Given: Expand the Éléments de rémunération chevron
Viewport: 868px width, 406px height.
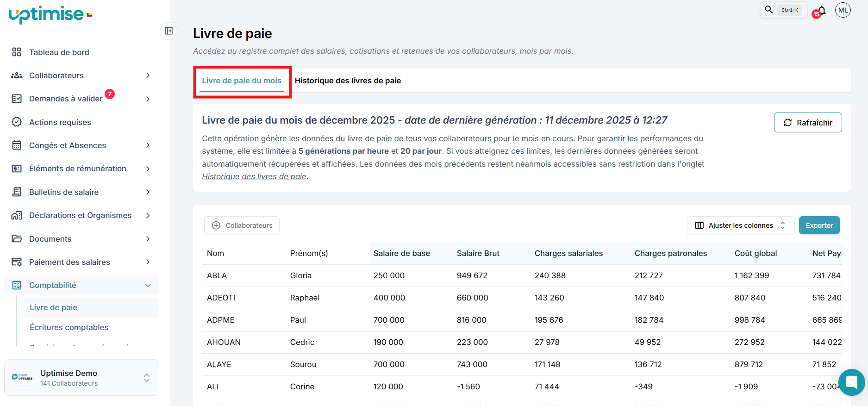Looking at the screenshot, I should tap(148, 169).
